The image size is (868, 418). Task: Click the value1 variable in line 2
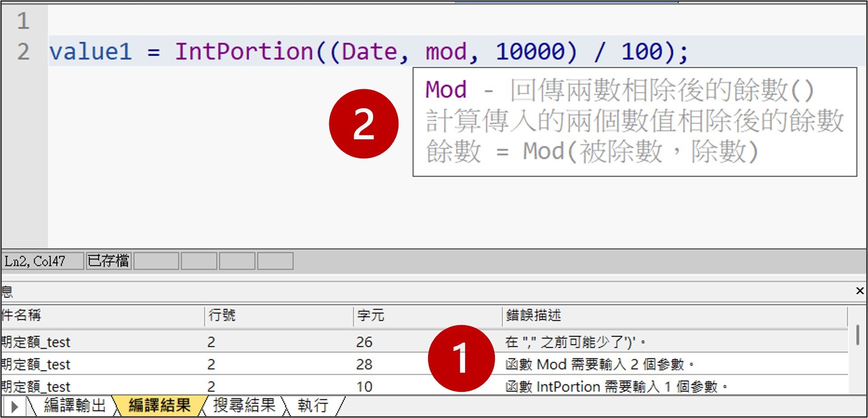[90, 51]
